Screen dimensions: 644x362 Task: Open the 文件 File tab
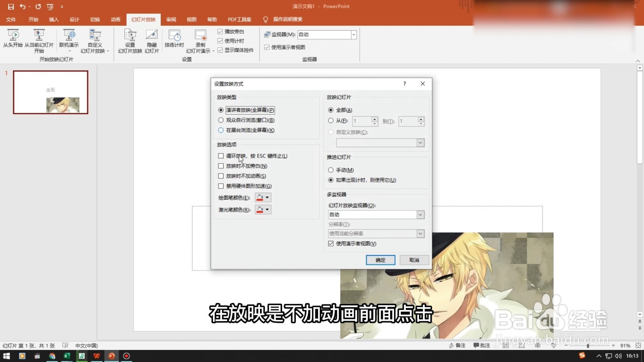click(11, 19)
